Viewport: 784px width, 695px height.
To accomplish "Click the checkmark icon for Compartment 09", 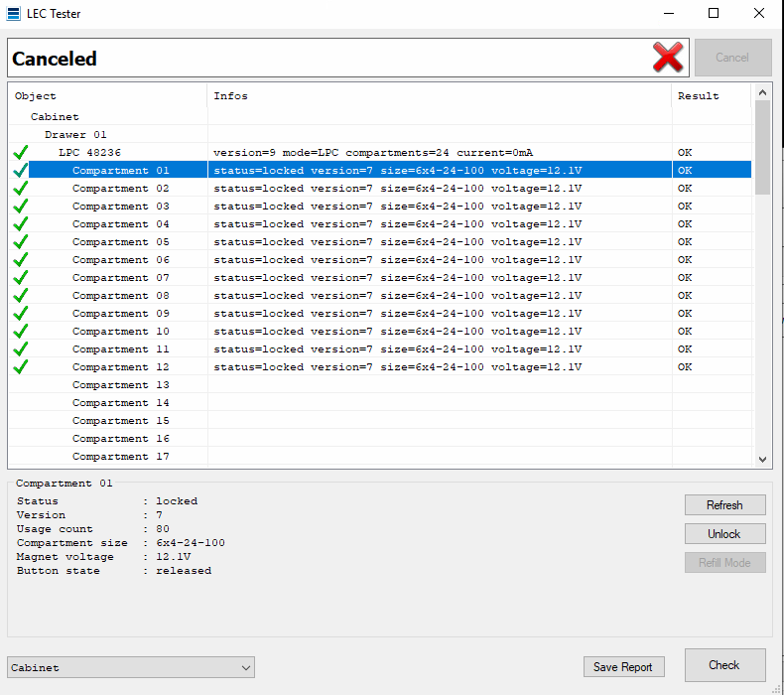I will tap(21, 313).
